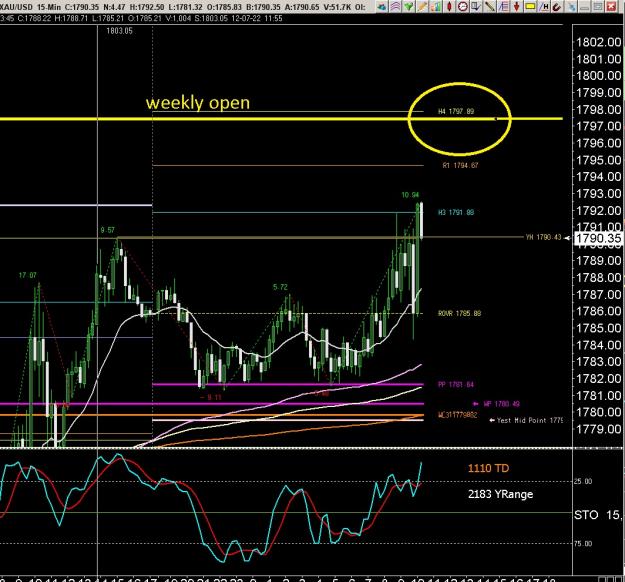Screen dimensions: 625x582
Task: Click the XAU/USD 15-Min chart title
Action: (x=31, y=7)
